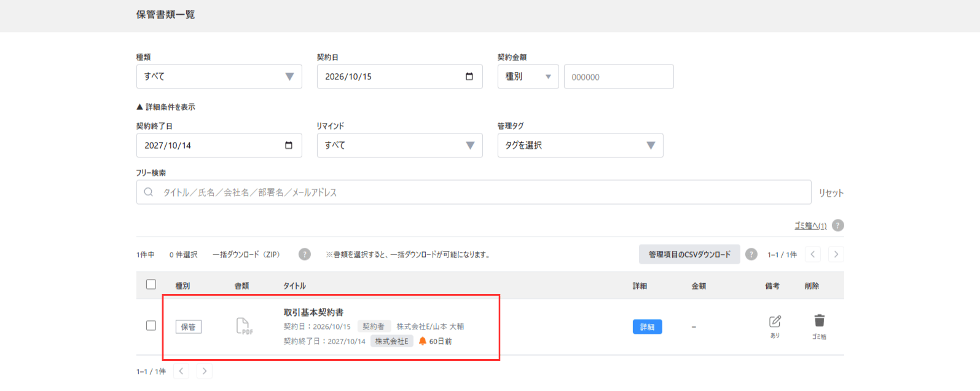Click the 契約日 date field 2026/10/15
The height and width of the screenshot is (391, 980).
pos(400,77)
